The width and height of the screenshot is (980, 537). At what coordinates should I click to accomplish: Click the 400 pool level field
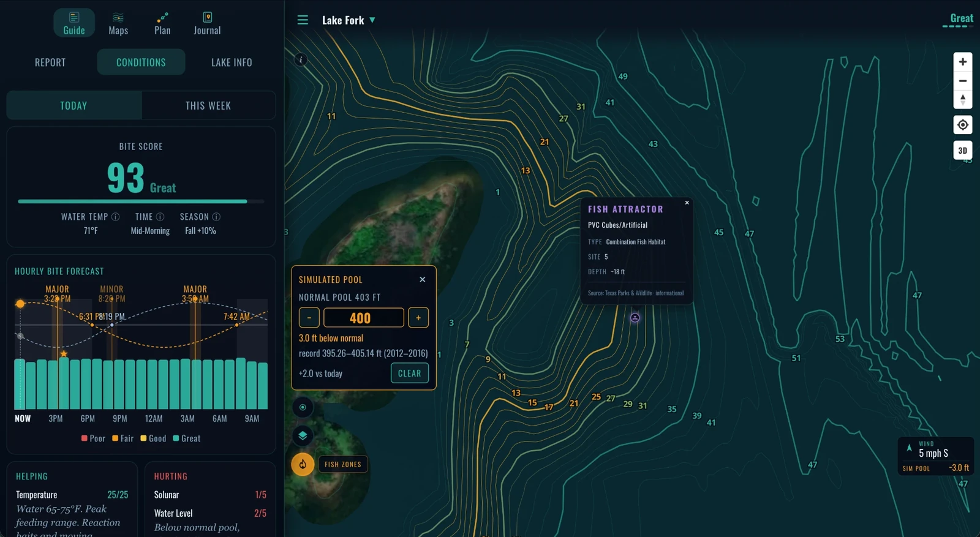(x=364, y=318)
